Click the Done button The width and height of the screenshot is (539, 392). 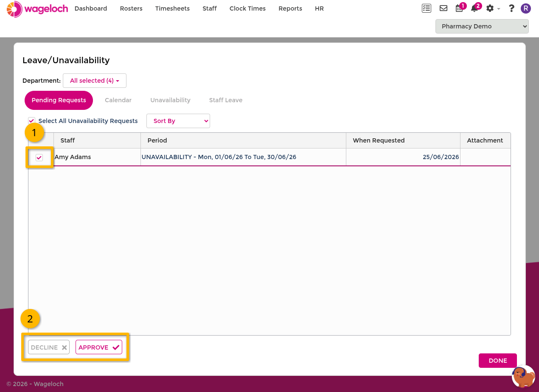[x=498, y=361]
